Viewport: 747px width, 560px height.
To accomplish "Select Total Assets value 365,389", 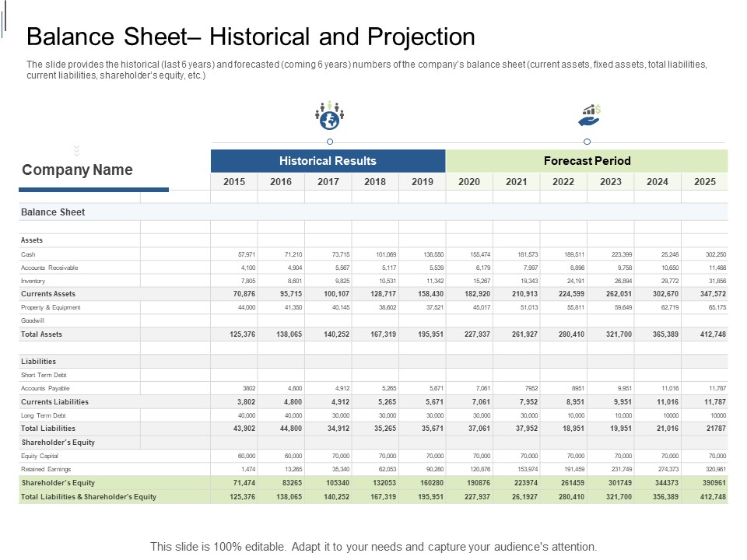I will coord(665,334).
